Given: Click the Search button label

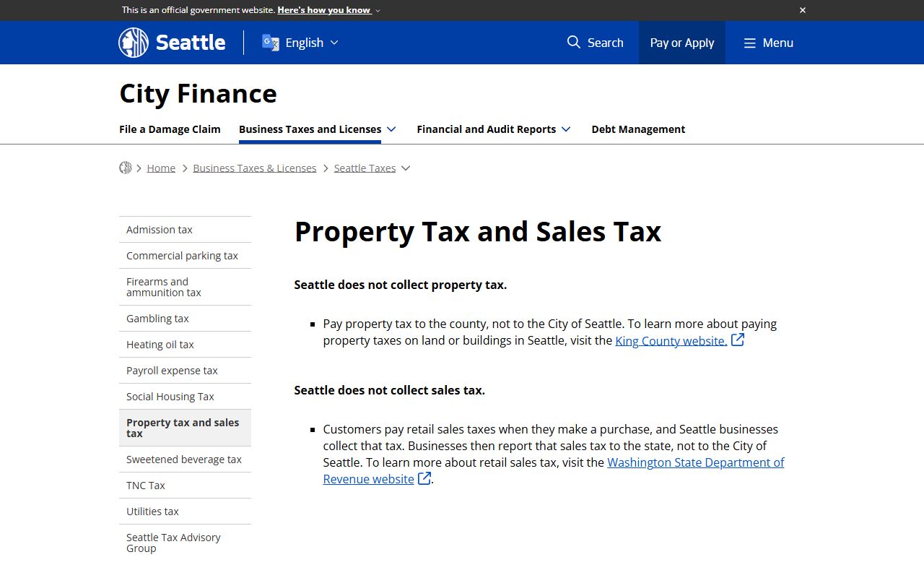Looking at the screenshot, I should tap(605, 43).
